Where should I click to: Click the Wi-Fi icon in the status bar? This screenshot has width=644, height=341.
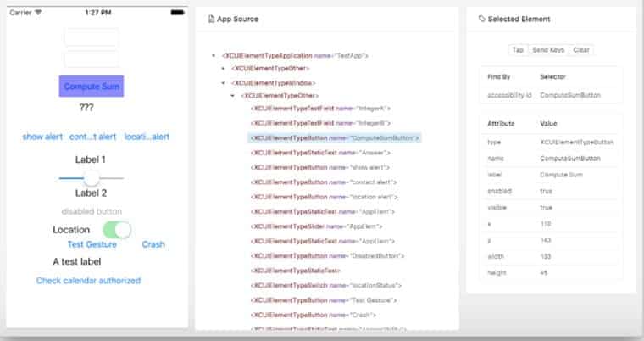[x=38, y=13]
